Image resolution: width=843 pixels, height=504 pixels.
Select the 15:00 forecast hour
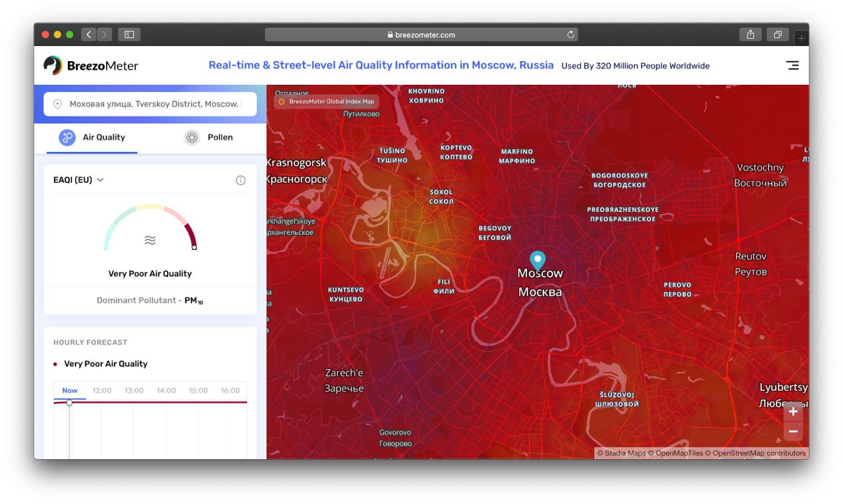(198, 390)
